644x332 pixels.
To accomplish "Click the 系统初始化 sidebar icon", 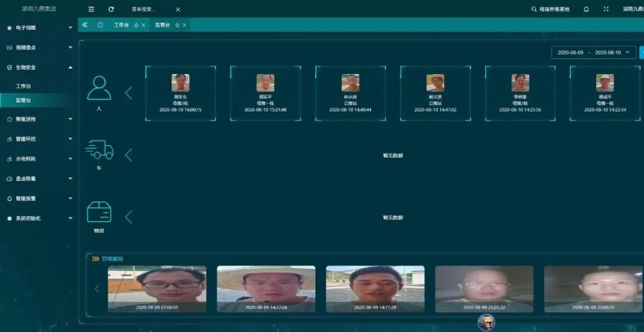I will [10, 219].
